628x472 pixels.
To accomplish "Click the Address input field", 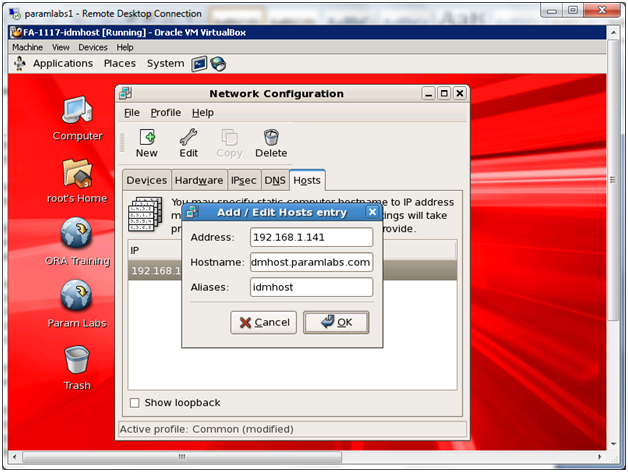I will pos(311,237).
